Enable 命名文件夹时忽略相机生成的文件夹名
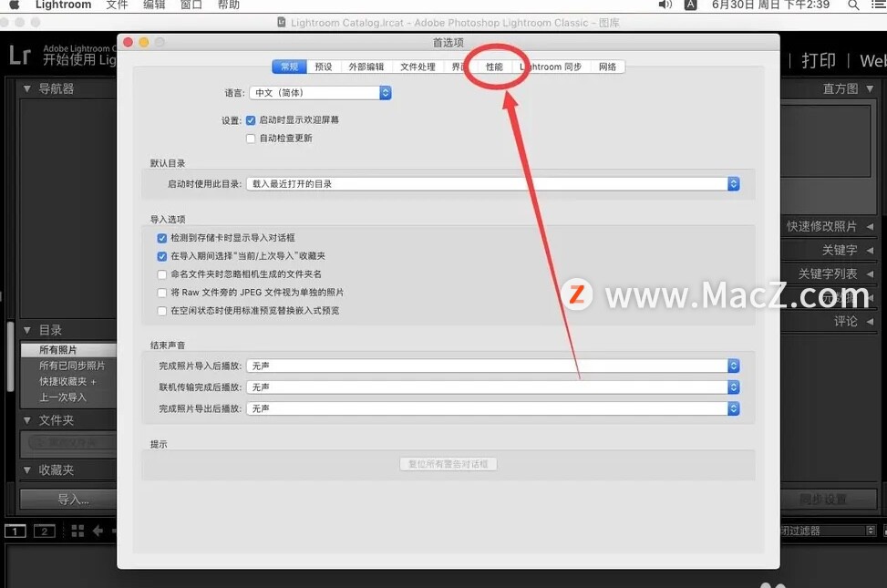 pyautogui.click(x=161, y=274)
